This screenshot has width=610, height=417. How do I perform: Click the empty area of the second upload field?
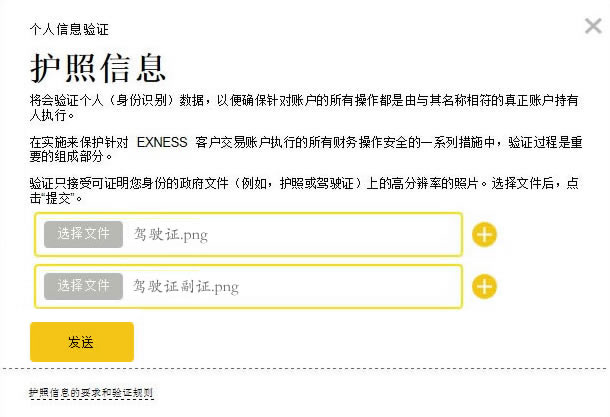(350, 287)
